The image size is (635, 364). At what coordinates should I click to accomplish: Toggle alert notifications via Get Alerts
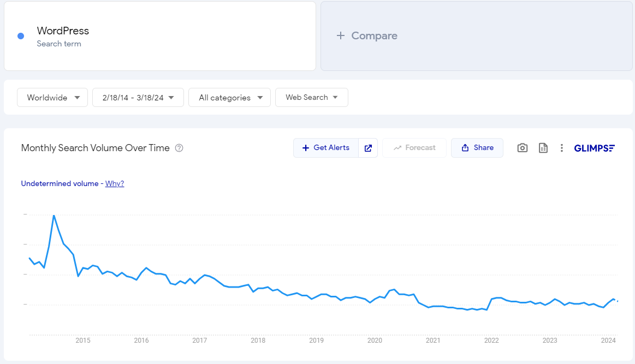tap(325, 147)
